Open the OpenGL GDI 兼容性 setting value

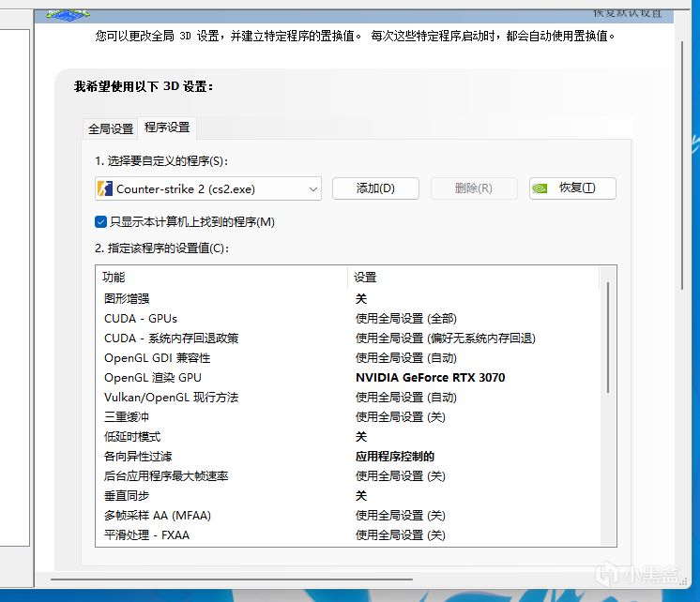pyautogui.click(x=405, y=358)
